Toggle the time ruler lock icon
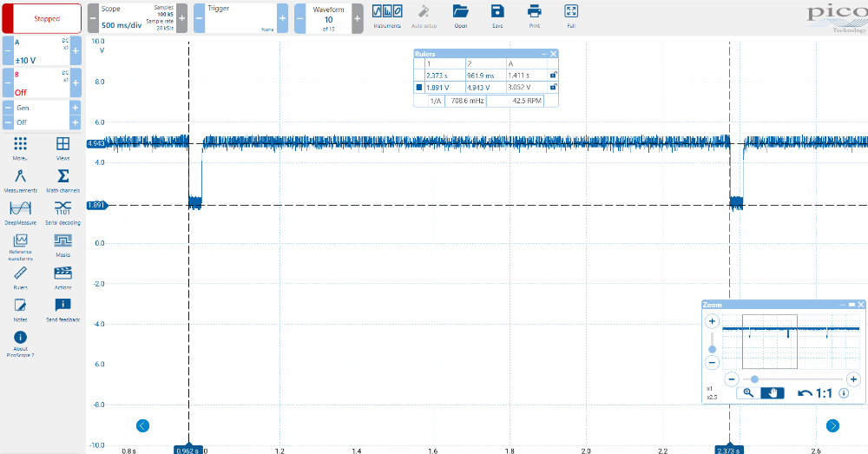Viewport: 868px width, 454px height. click(553, 76)
